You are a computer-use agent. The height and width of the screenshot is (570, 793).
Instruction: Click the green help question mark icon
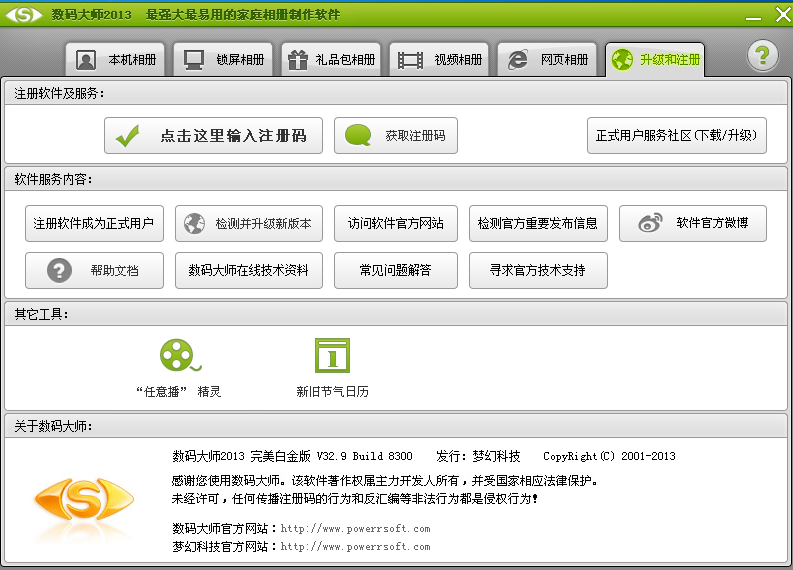(x=763, y=56)
